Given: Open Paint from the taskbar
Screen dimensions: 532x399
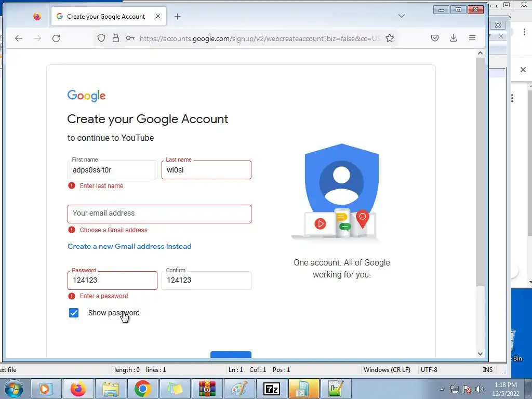Looking at the screenshot, I should (239, 389).
